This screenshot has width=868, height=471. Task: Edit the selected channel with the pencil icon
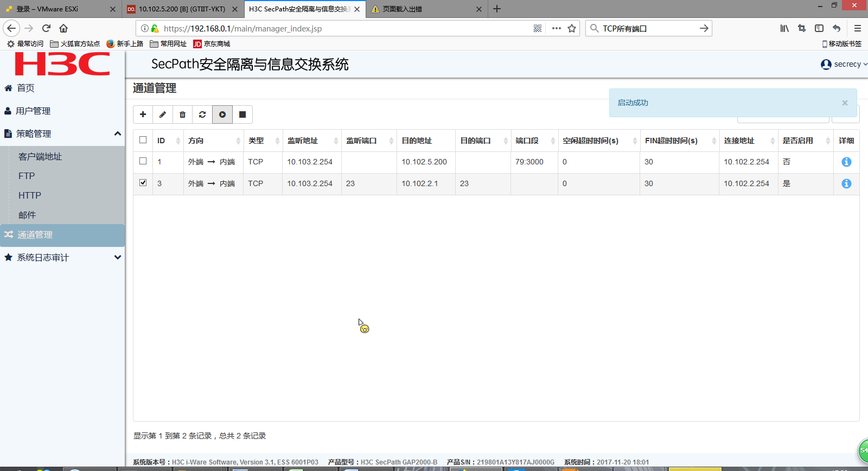point(163,114)
